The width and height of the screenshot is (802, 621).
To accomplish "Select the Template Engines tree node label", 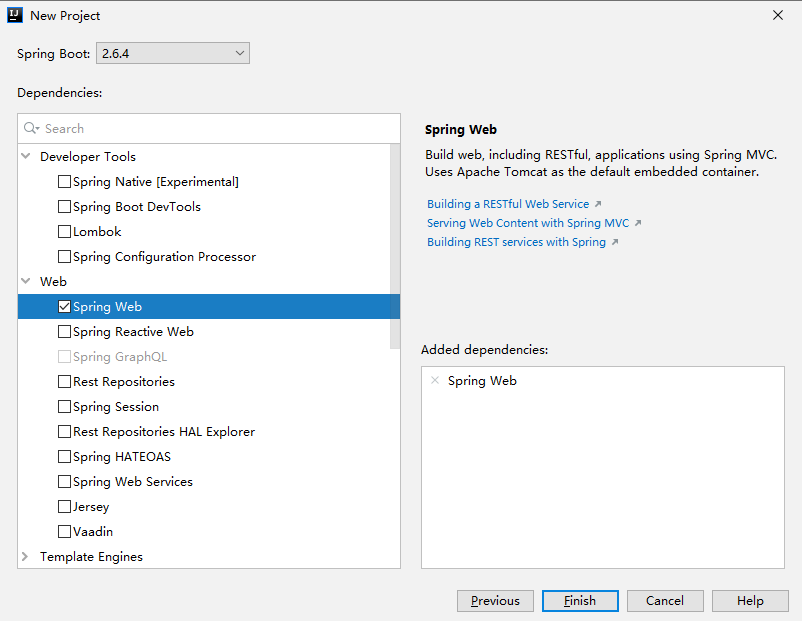I will coord(91,557).
